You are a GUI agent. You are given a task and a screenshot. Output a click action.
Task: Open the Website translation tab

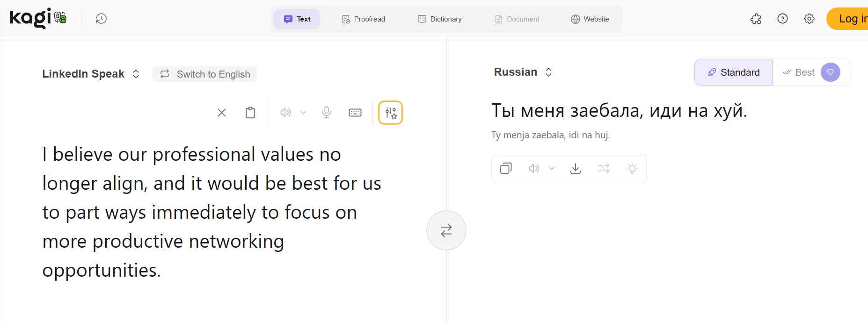(590, 19)
